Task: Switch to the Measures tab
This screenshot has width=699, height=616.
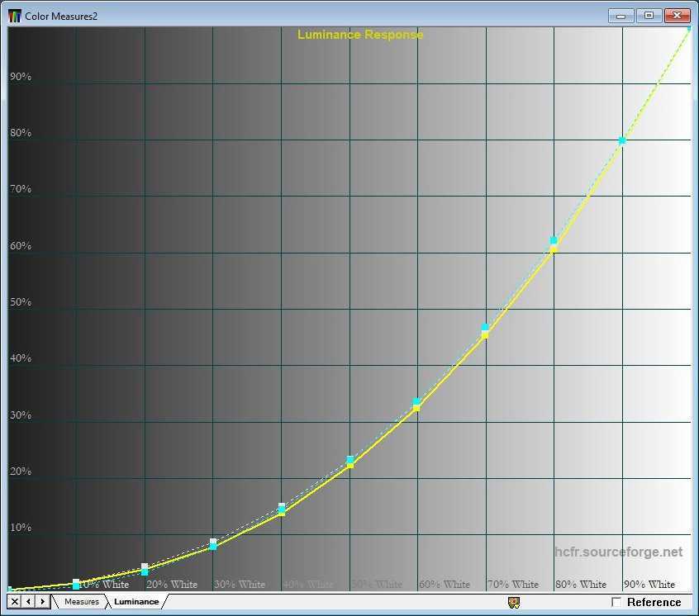Action: click(x=81, y=602)
